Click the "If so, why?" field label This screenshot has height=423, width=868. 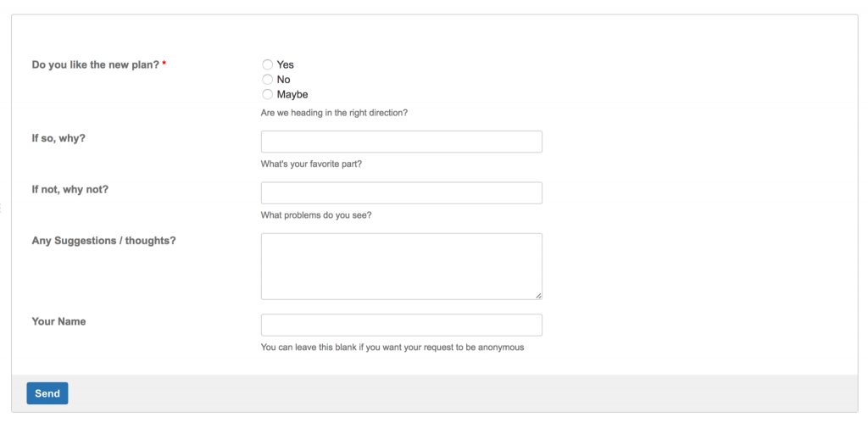pos(58,138)
